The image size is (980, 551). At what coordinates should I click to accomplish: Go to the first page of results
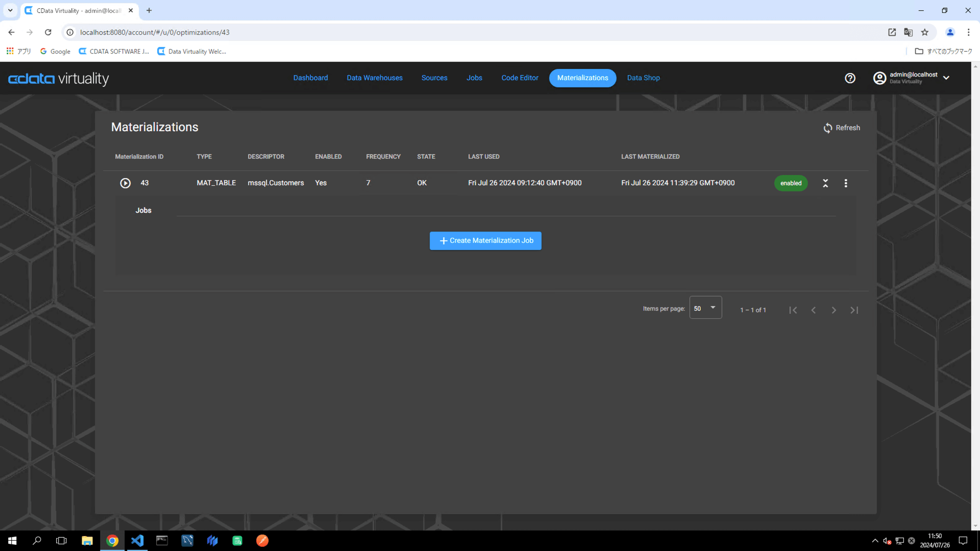793,310
